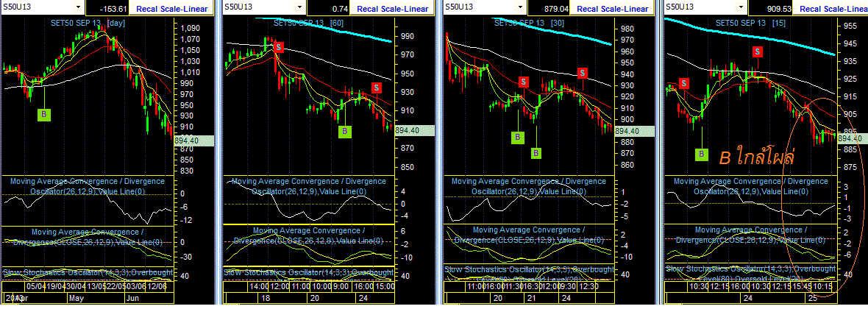
Task: Click the Slow Stochastics Oscillator label in 60-minute chart
Action: 308,272
